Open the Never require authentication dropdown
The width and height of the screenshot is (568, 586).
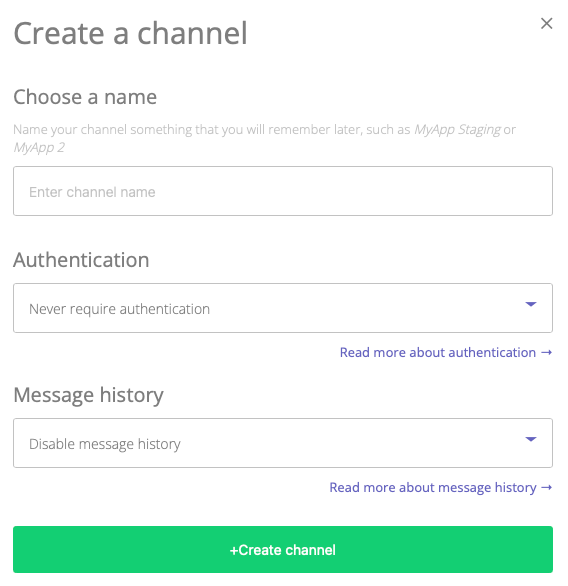point(283,308)
